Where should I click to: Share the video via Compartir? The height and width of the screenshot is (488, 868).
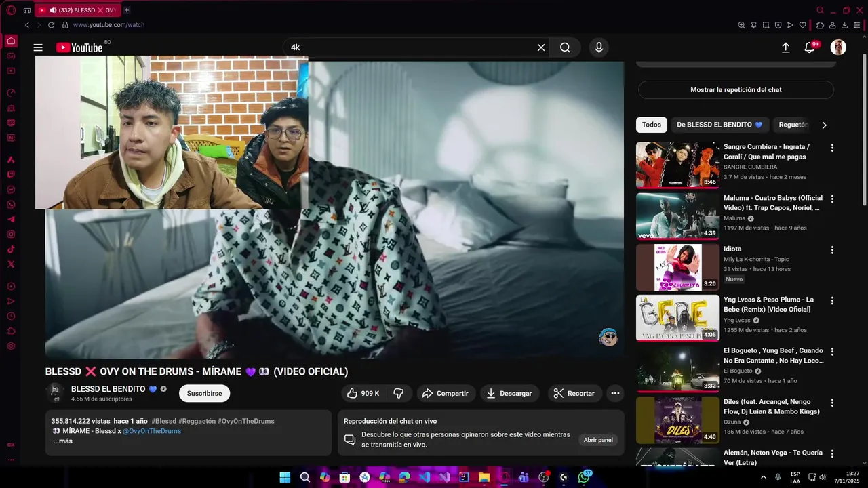pyautogui.click(x=446, y=393)
